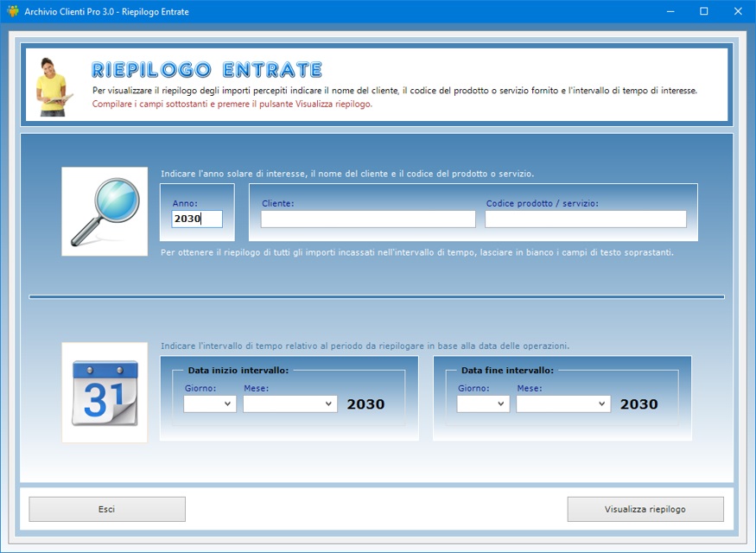The height and width of the screenshot is (553, 756).
Task: Minimize the Archivio Clienti Pro window
Action: pos(670,11)
